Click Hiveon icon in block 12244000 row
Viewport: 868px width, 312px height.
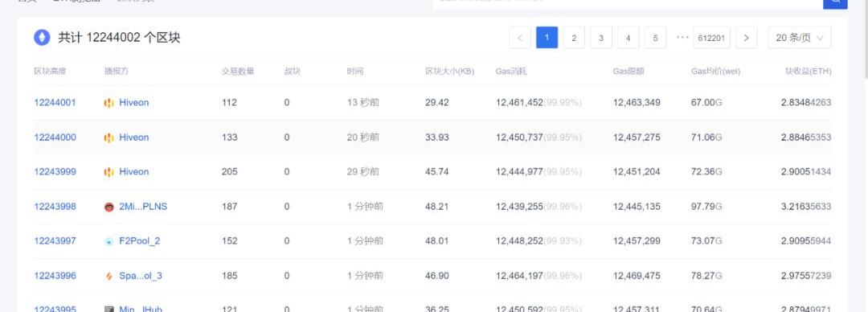pos(109,138)
